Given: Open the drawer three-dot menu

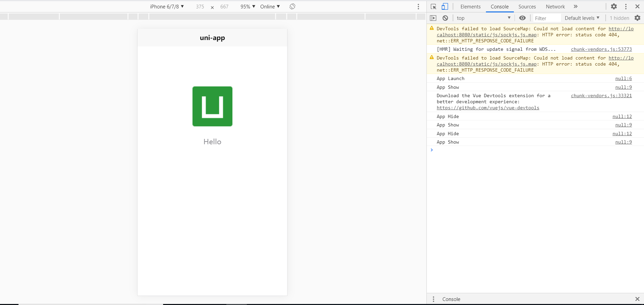Looking at the screenshot, I should (433, 299).
